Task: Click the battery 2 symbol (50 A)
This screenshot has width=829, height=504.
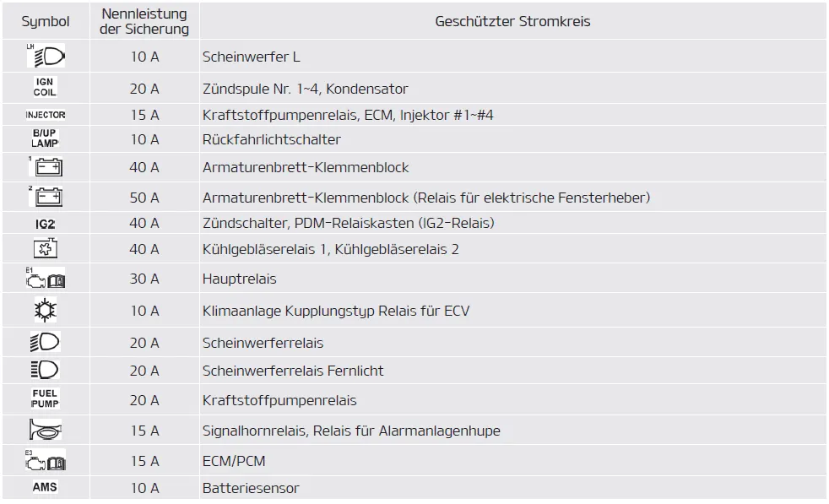Action: pyautogui.click(x=46, y=198)
